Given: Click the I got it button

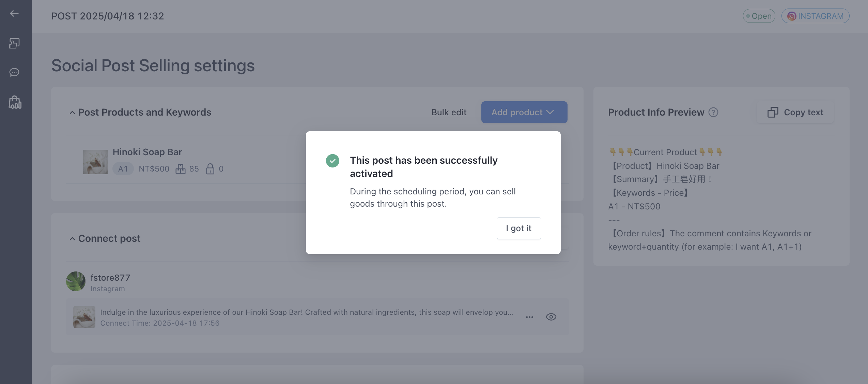Looking at the screenshot, I should (x=519, y=228).
